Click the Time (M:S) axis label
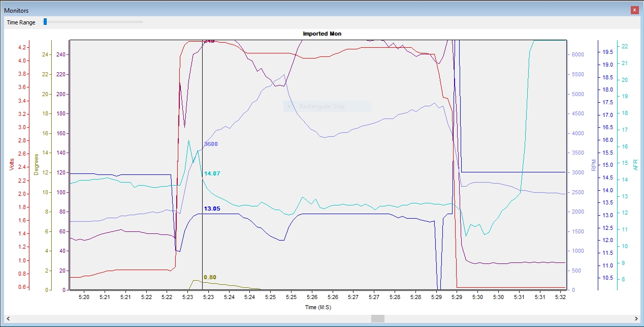Viewport: 644px width, 327px height. [318, 307]
